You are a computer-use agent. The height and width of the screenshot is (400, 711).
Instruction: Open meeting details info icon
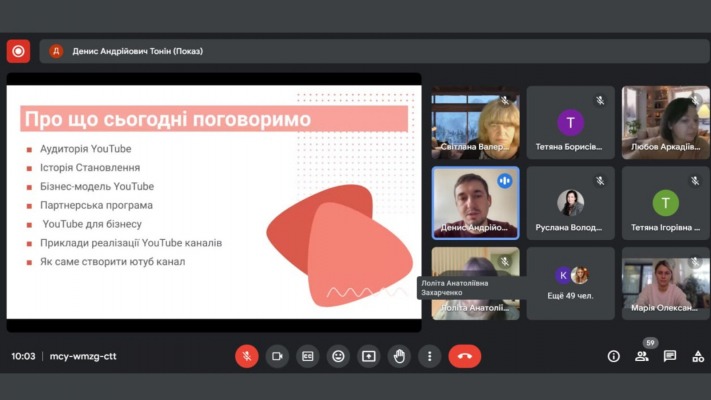pos(614,356)
